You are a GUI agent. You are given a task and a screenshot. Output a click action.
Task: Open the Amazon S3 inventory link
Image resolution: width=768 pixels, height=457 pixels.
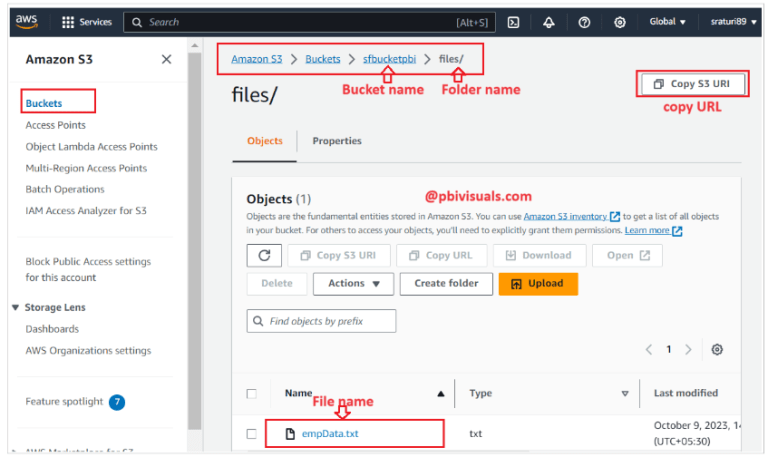(x=572, y=216)
